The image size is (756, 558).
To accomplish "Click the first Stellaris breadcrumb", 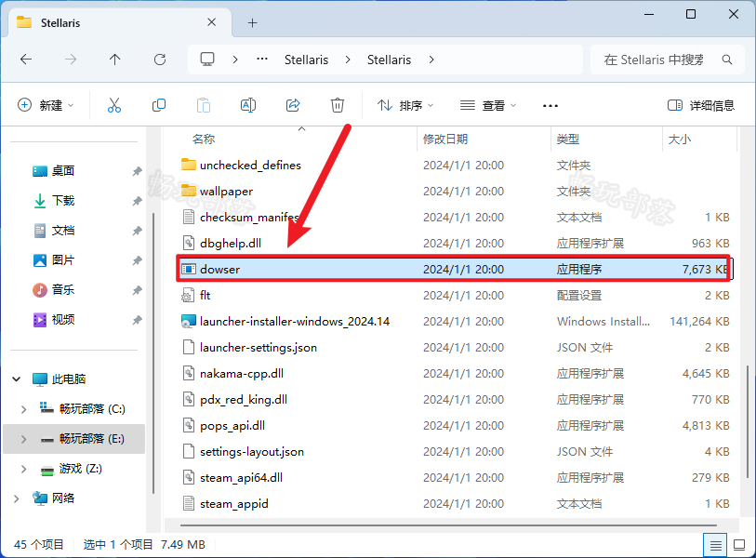I will 306,60.
